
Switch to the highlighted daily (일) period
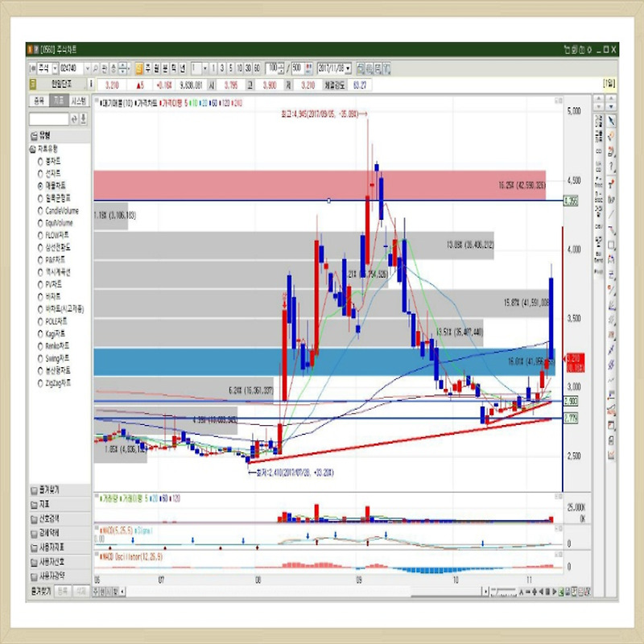pyautogui.click(x=139, y=68)
